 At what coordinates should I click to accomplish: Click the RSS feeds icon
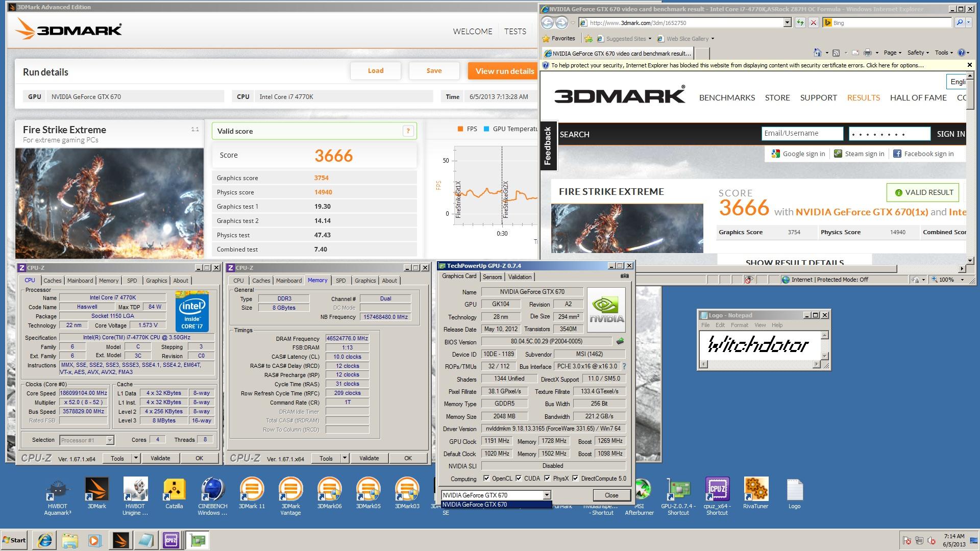(x=836, y=53)
